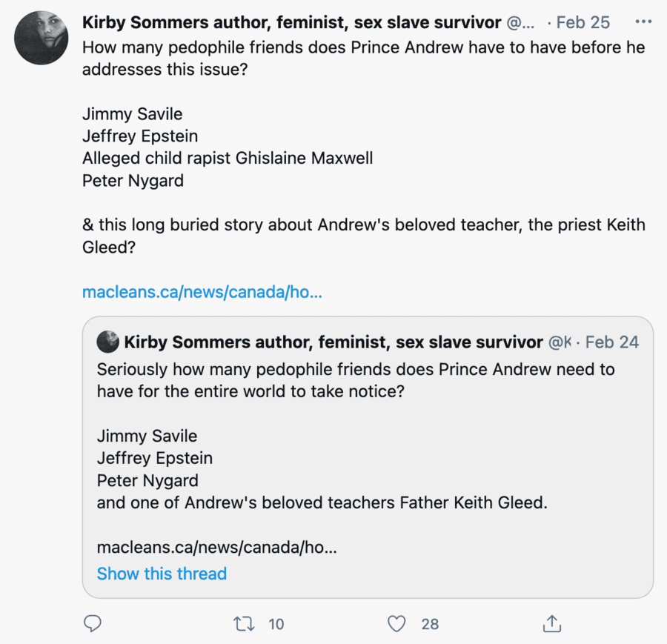Click the retweet count of 10
The height and width of the screenshot is (644, 667).
[276, 624]
